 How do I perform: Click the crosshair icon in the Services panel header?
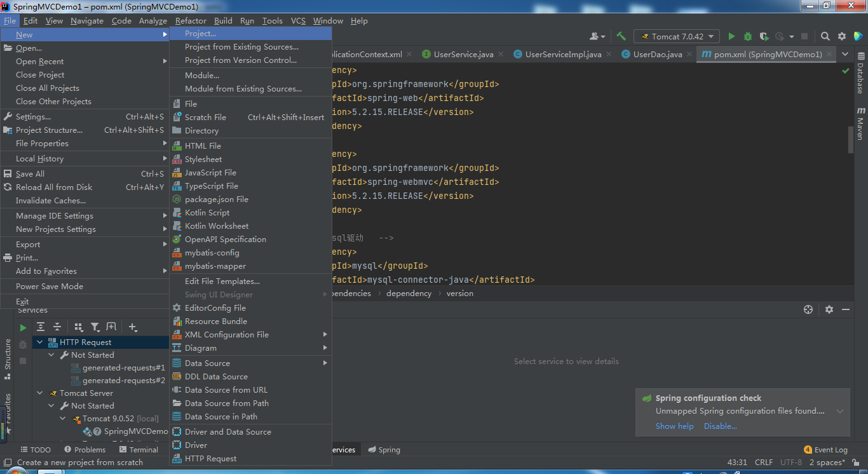click(808, 309)
